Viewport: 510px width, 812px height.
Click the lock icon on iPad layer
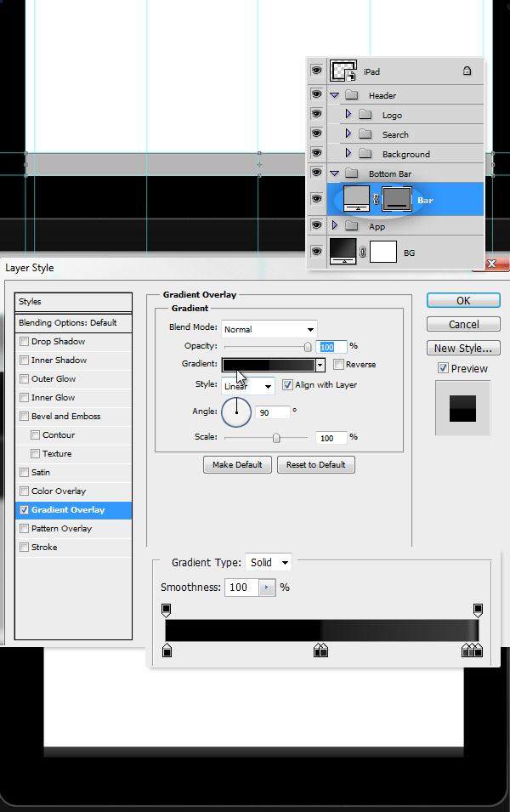(467, 71)
